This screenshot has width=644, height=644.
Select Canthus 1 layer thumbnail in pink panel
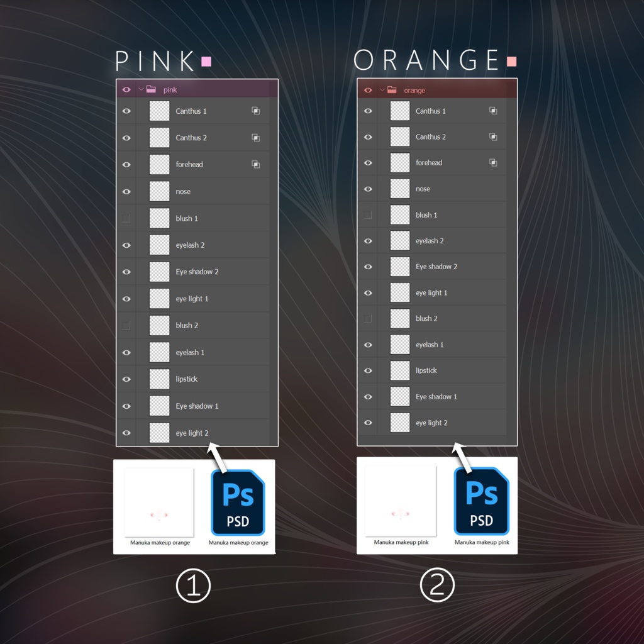[159, 111]
